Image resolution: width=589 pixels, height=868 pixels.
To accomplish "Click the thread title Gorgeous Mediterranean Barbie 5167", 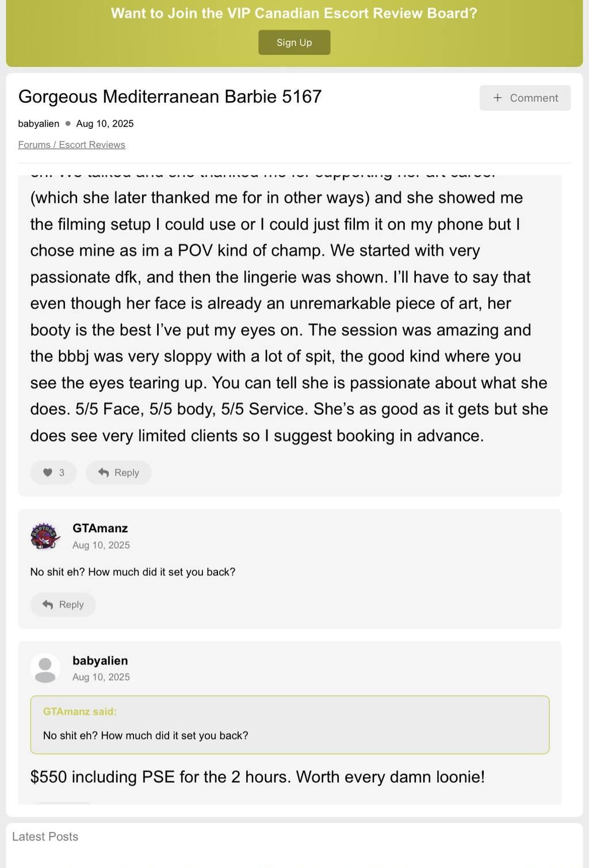I will [x=170, y=97].
